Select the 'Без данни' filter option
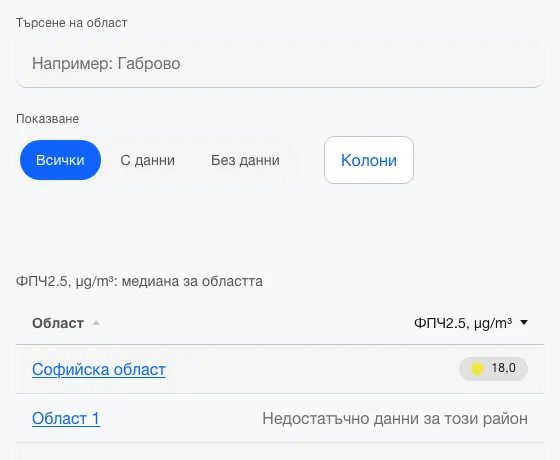The image size is (560, 460). pyautogui.click(x=245, y=160)
